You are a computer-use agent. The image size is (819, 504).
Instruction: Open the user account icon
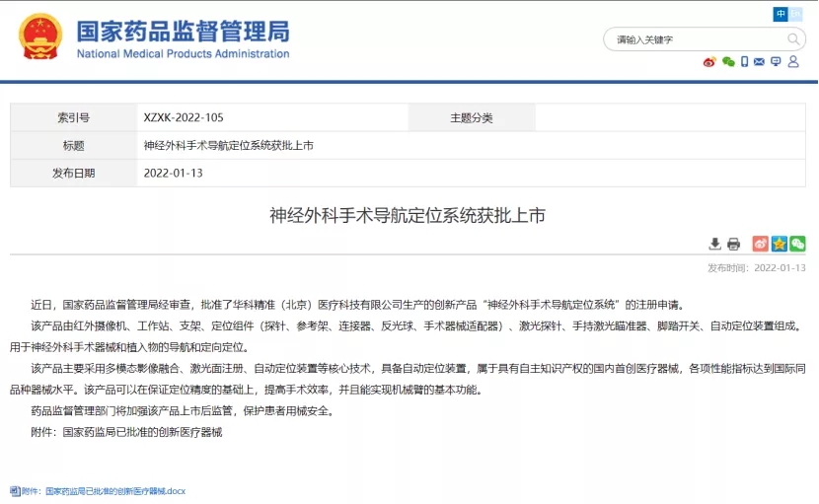click(x=792, y=62)
